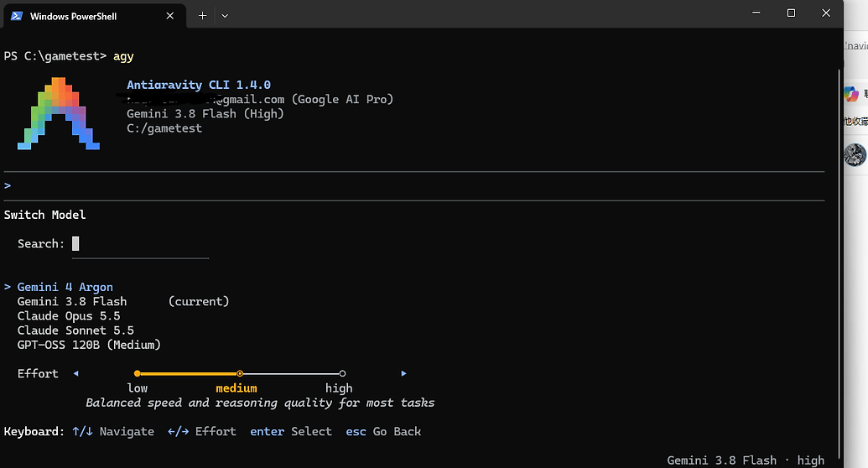Maximize the PowerShell window
Image resolution: width=868 pixels, height=468 pixels.
tap(791, 13)
